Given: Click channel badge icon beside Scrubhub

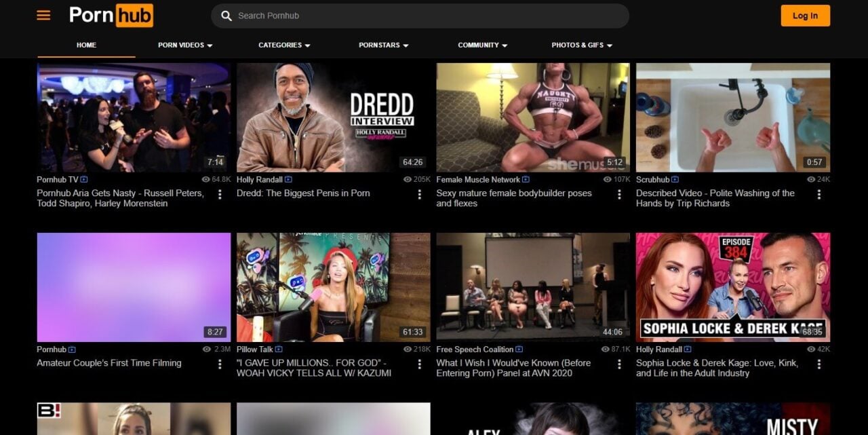Looking at the screenshot, I should click(x=675, y=180).
